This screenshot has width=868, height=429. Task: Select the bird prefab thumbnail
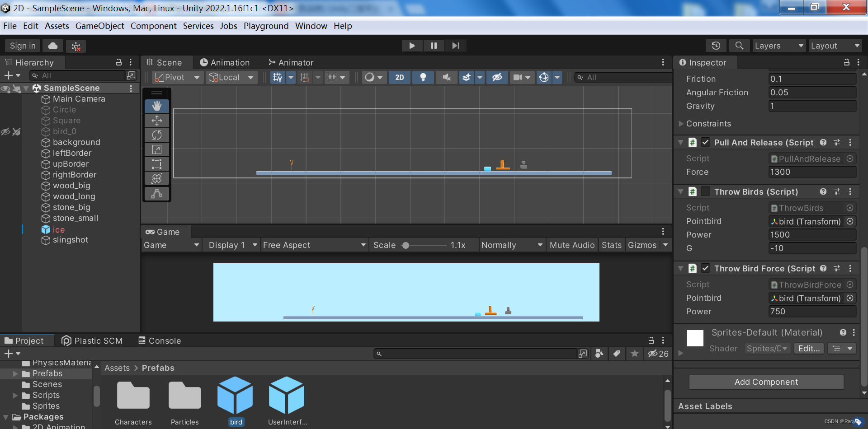[x=235, y=395]
